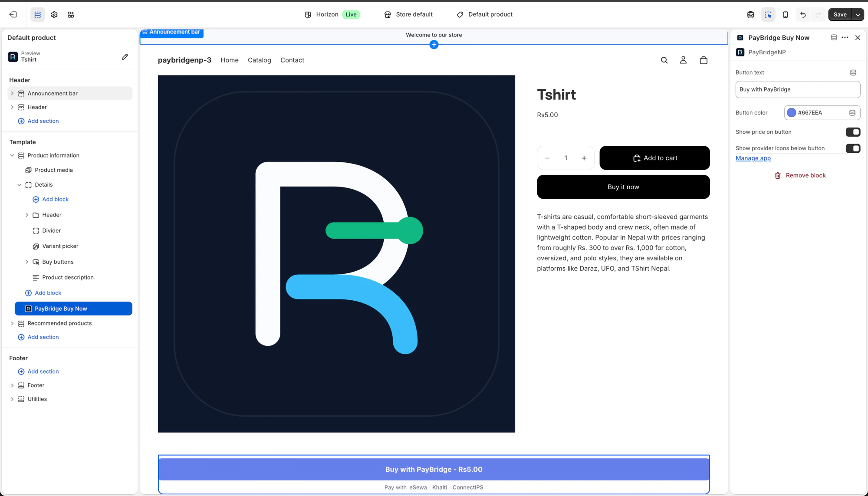Close the PayBridge Buy Now settings panel
The height and width of the screenshot is (496, 868).
(858, 37)
